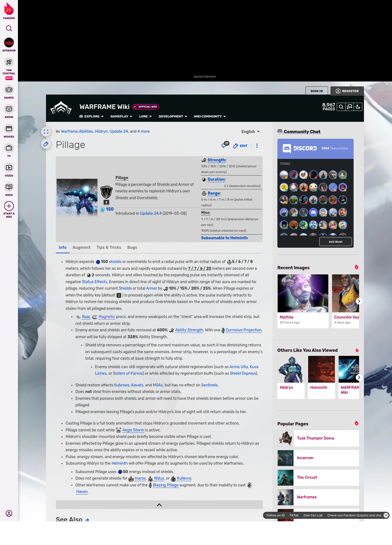Click the Discord Join Now button
The height and width of the screenshot is (545, 392).
click(x=335, y=242)
